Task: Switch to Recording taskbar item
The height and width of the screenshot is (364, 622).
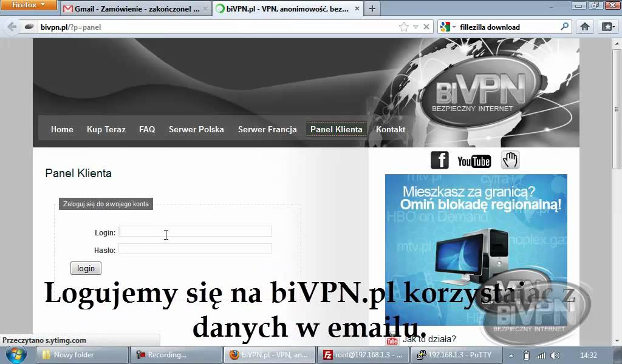Action: 176,355
